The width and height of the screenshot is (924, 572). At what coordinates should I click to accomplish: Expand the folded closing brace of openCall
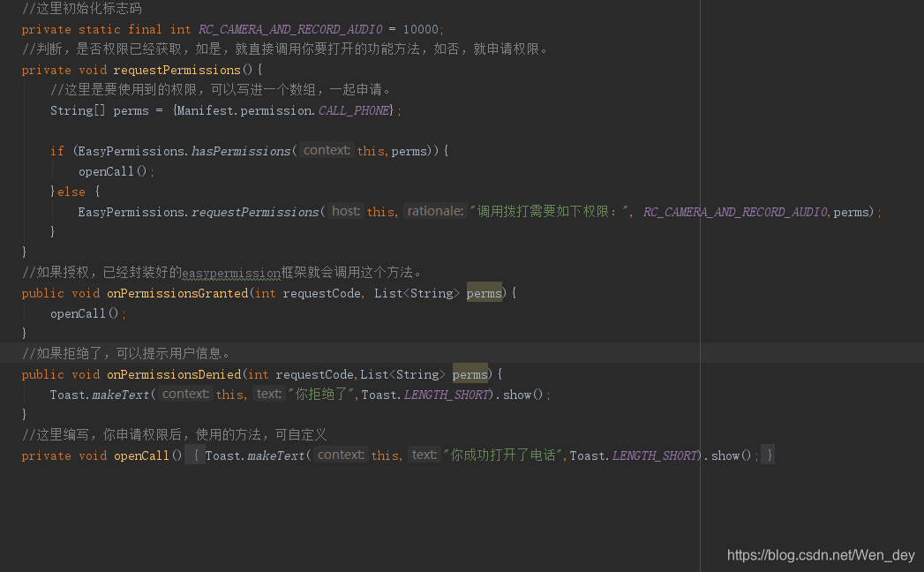[x=768, y=455]
